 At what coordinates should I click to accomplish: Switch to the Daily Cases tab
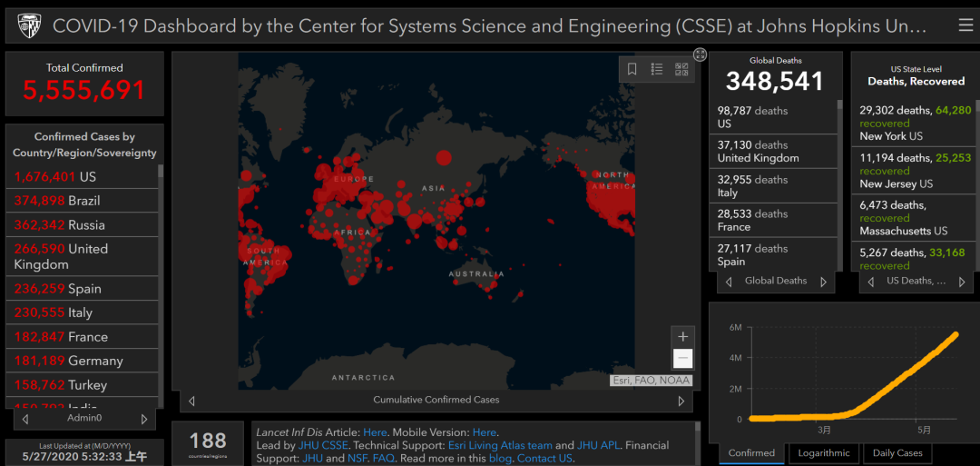[897, 452]
